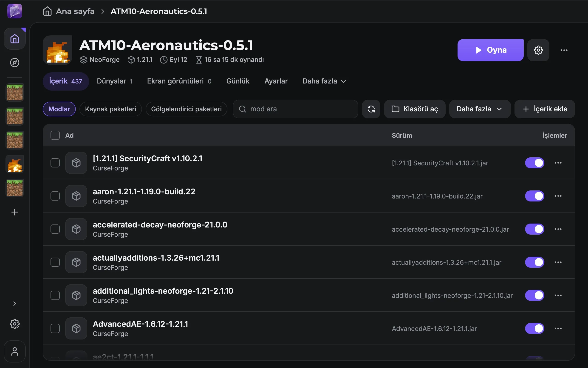Screen dimensions: 588x368
Task: Disable the aaron-1.21.1 mod toggle
Action: point(534,196)
